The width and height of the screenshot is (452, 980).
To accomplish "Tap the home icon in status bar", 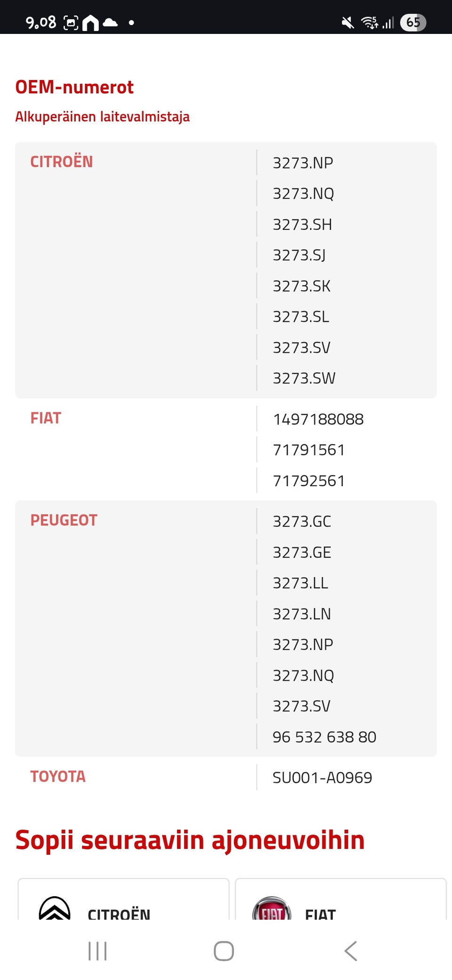I will pyautogui.click(x=91, y=22).
